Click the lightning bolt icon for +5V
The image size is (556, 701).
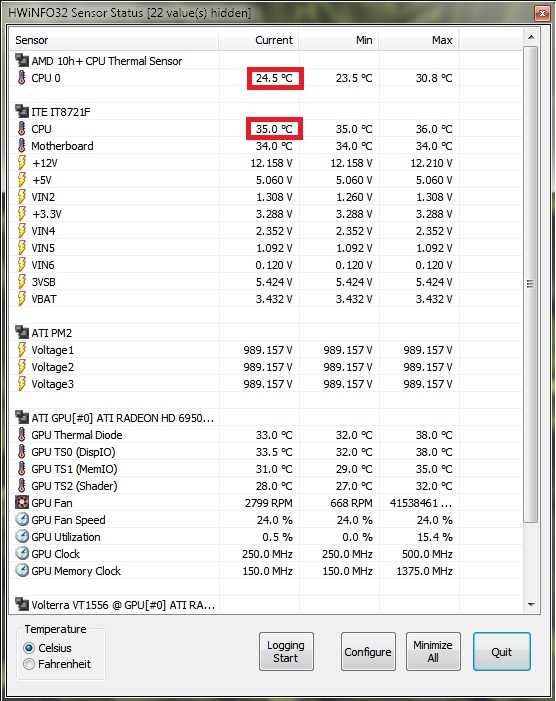coord(21,179)
